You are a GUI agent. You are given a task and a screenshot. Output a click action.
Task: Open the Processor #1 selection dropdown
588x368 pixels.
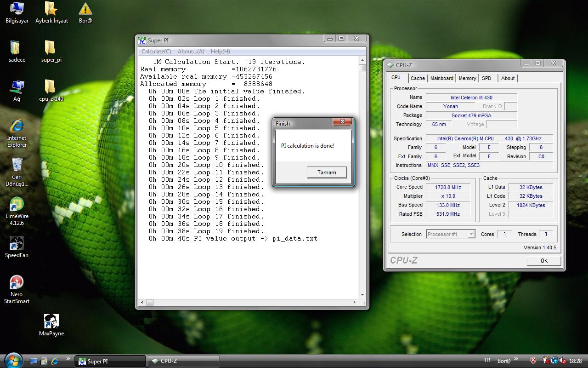[x=451, y=234]
